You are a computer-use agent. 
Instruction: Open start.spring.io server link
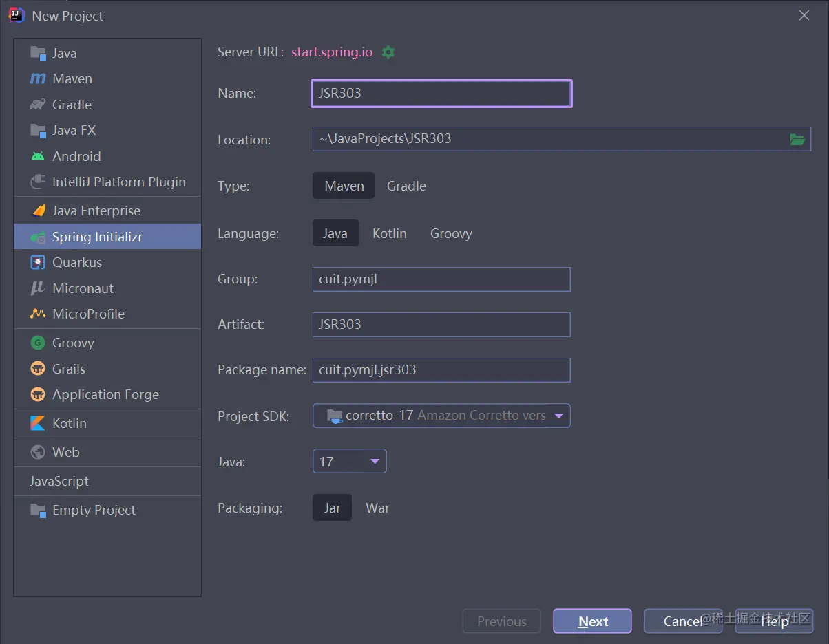[x=332, y=52]
